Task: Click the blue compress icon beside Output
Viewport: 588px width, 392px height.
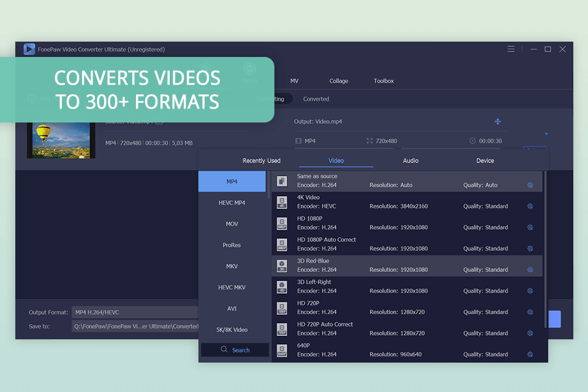Action: 497,121
